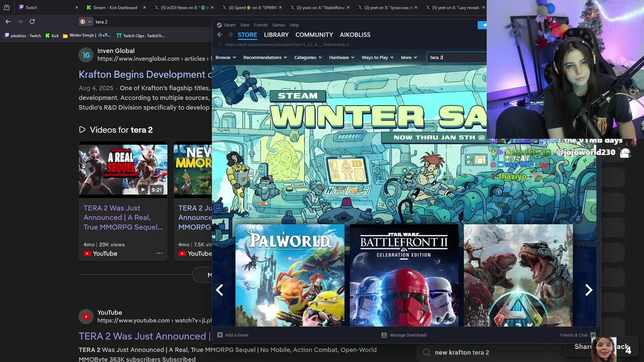Expand the Hardware dropdown

pos(342,57)
